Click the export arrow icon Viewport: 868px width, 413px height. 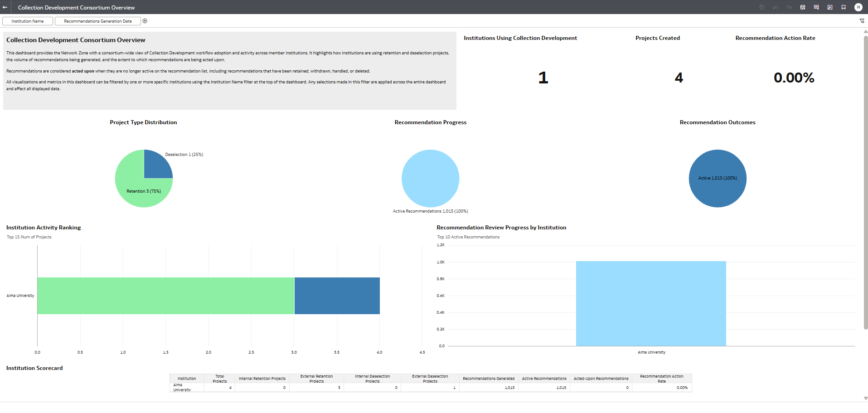[x=830, y=7]
